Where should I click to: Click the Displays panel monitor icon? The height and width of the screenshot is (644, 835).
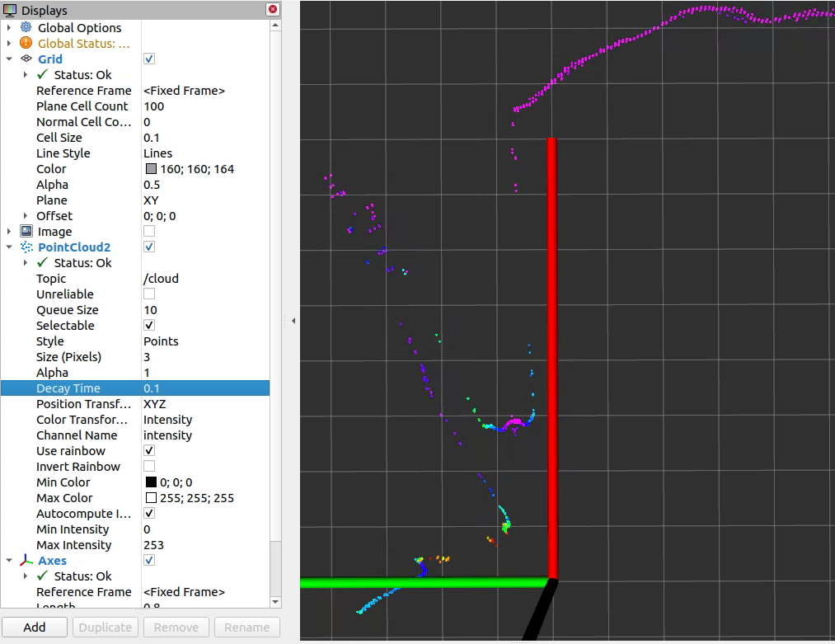[x=10, y=11]
